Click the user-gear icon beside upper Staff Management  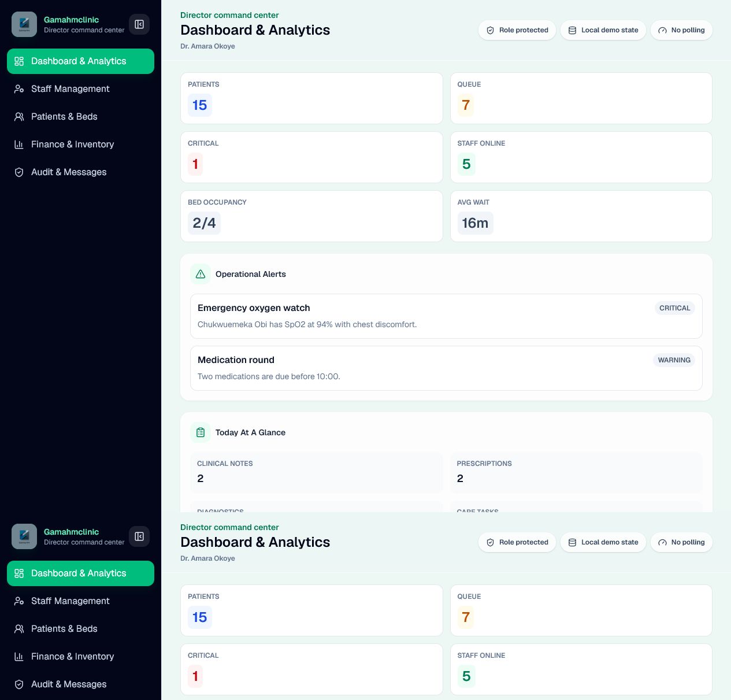click(19, 89)
